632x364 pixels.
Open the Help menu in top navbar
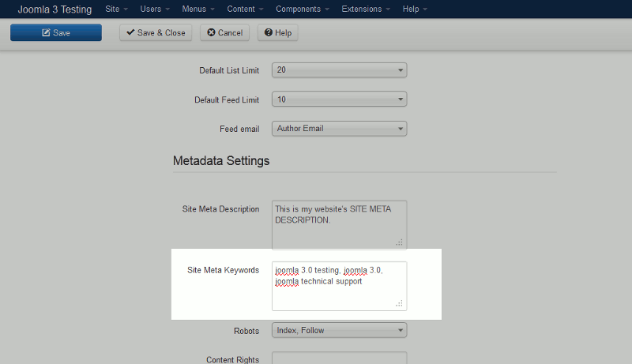[x=415, y=9]
